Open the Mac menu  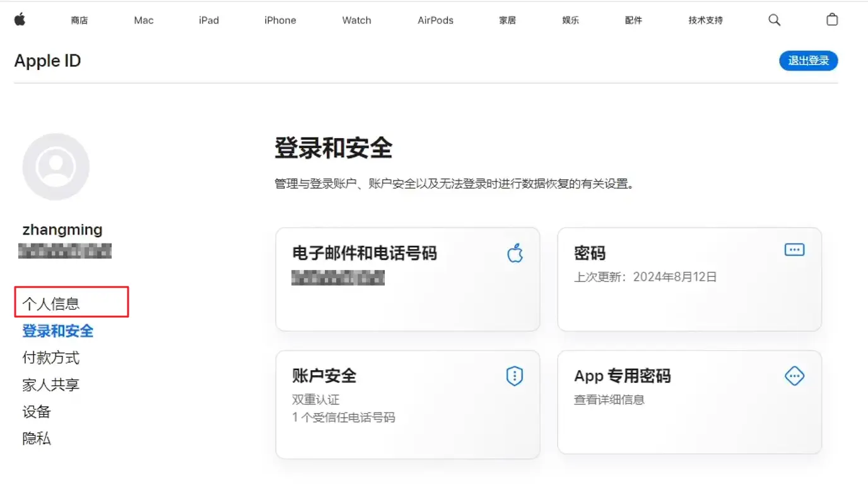[144, 20]
